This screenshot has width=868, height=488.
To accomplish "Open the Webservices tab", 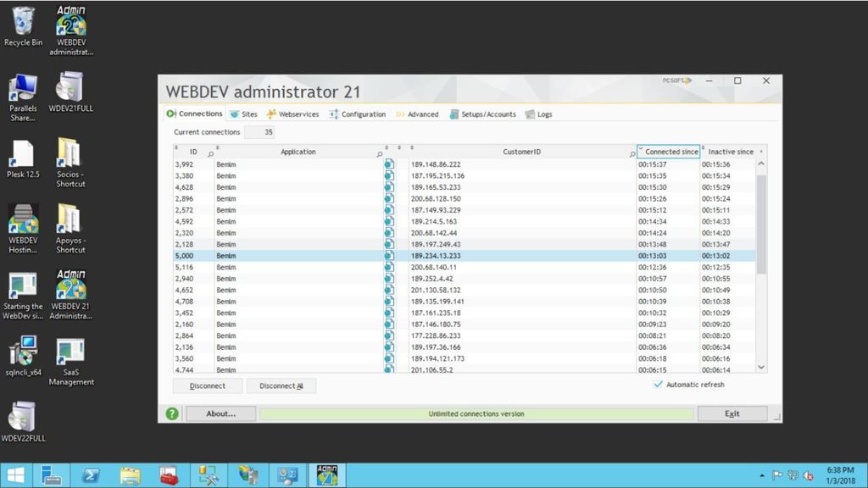I will [x=292, y=114].
